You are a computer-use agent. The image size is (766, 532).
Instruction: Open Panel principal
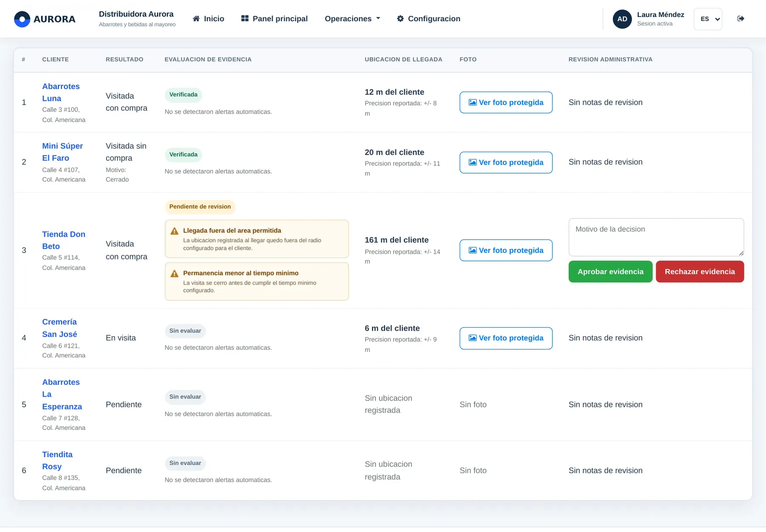coord(274,19)
